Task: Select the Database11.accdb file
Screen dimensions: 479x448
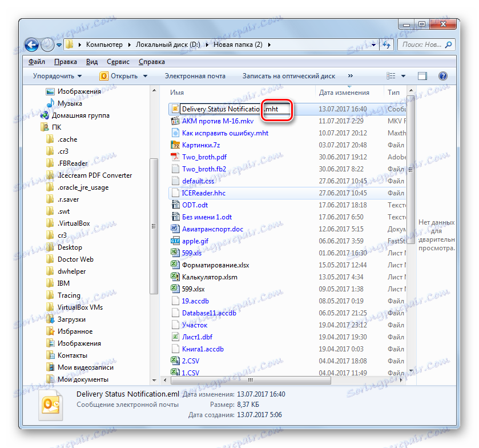Action: [x=209, y=313]
